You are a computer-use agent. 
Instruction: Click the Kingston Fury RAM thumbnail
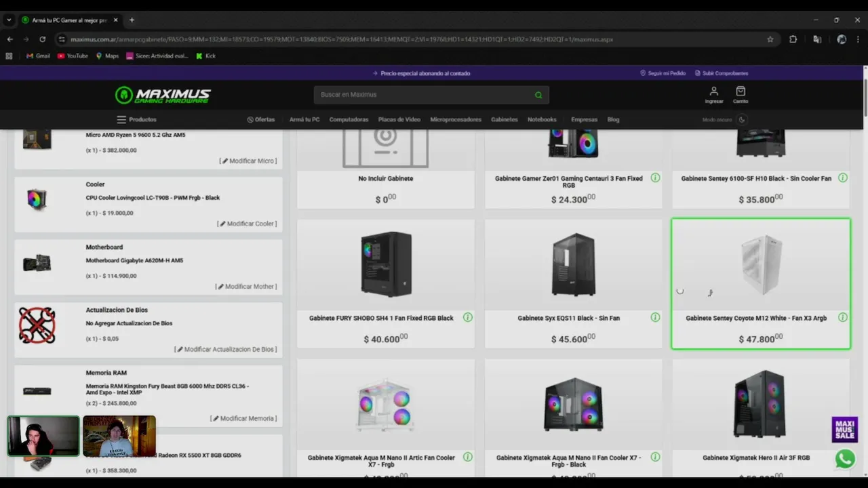(x=37, y=391)
